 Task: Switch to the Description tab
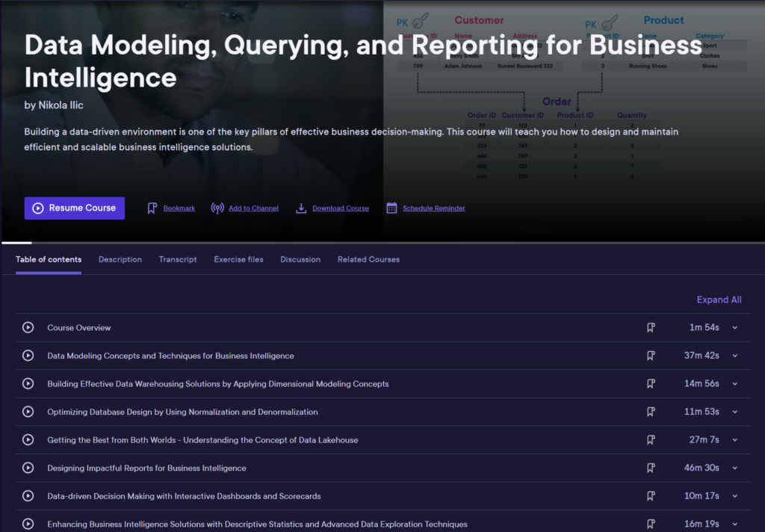pos(120,260)
